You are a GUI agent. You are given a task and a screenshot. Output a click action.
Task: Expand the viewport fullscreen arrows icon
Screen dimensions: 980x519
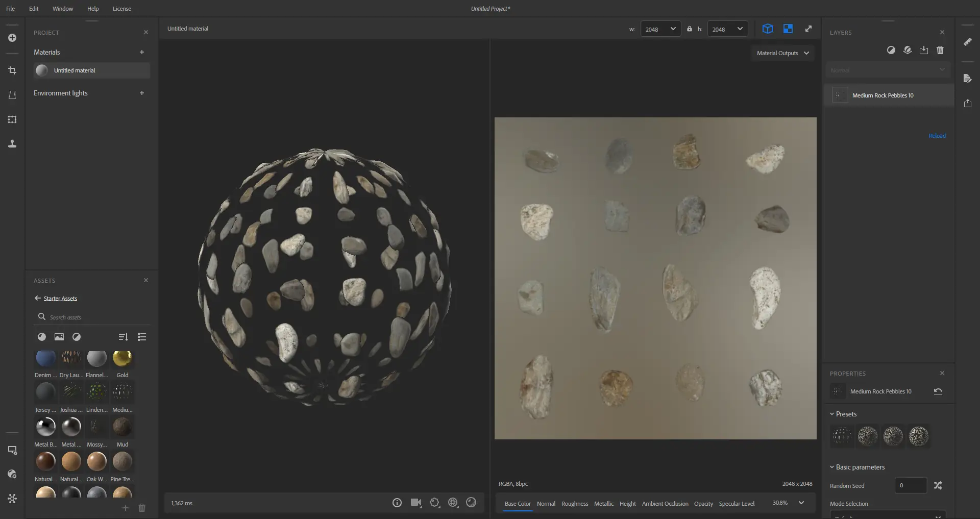(x=808, y=29)
